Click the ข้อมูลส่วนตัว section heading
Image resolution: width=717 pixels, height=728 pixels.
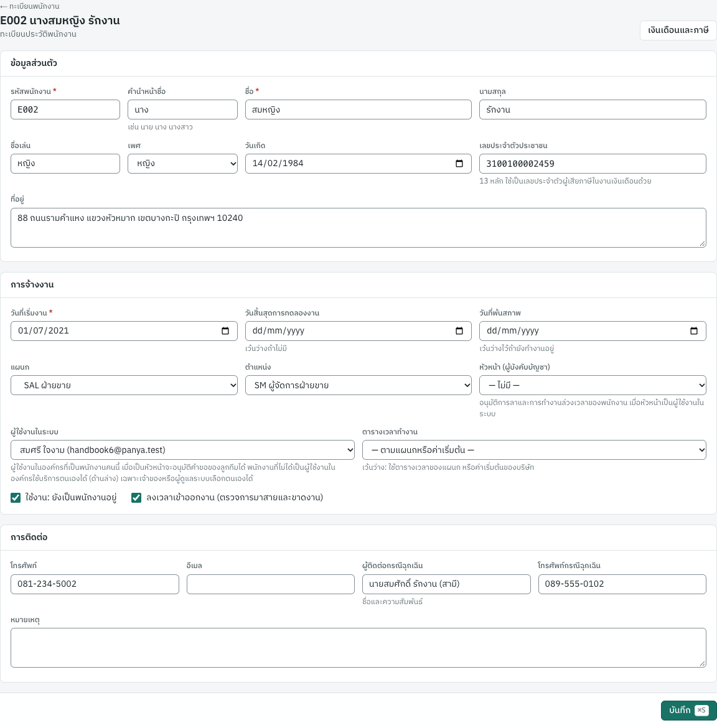click(x=34, y=63)
